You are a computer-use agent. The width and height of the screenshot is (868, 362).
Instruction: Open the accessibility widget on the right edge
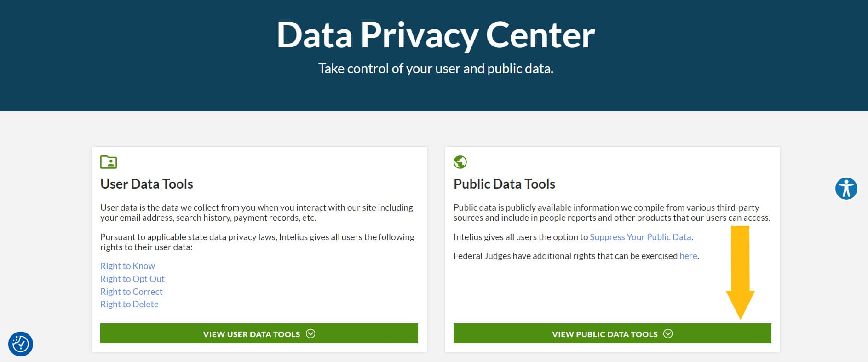click(x=846, y=188)
